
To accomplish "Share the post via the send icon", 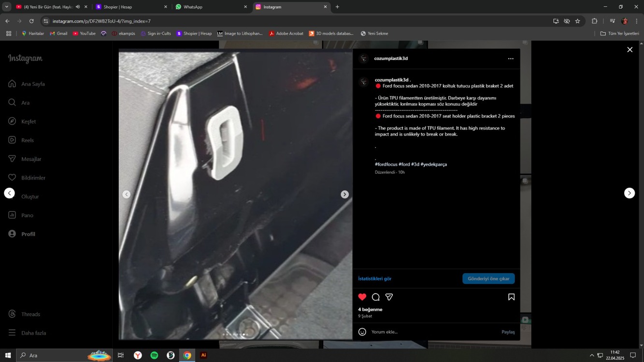I will 389,297.
